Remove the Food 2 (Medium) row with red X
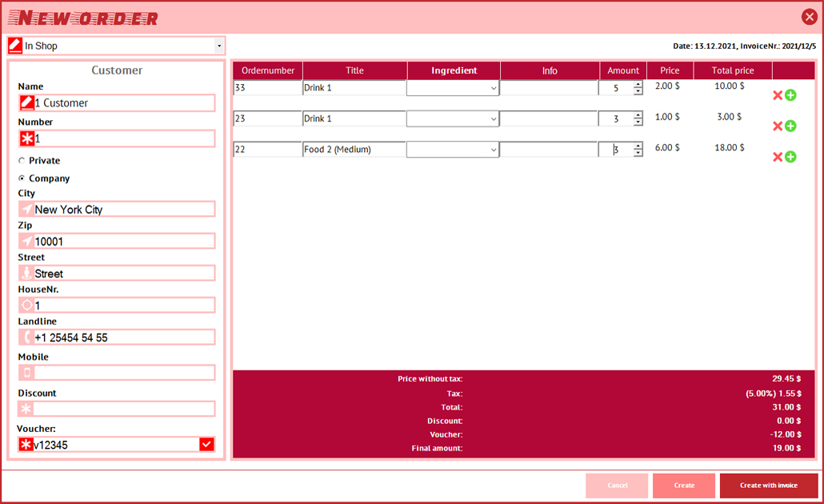Screen dimensions: 824x504 pyautogui.click(x=777, y=157)
